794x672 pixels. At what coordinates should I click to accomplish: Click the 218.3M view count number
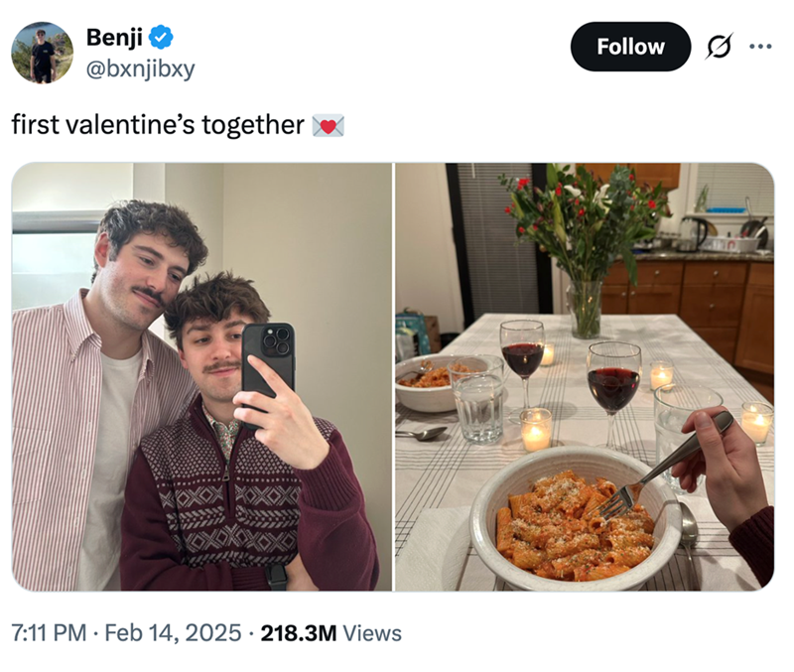click(x=298, y=632)
